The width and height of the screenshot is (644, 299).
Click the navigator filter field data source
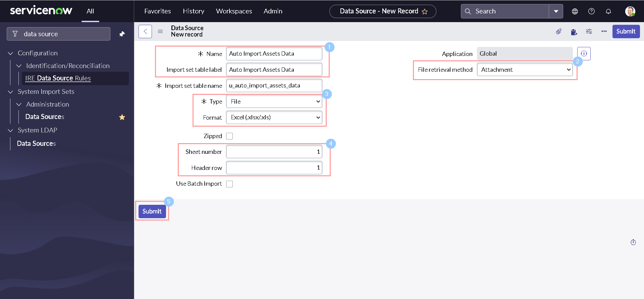[58, 34]
